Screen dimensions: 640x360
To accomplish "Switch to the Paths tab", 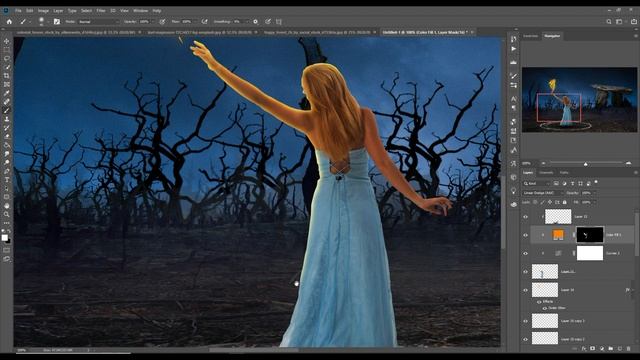I will (564, 173).
